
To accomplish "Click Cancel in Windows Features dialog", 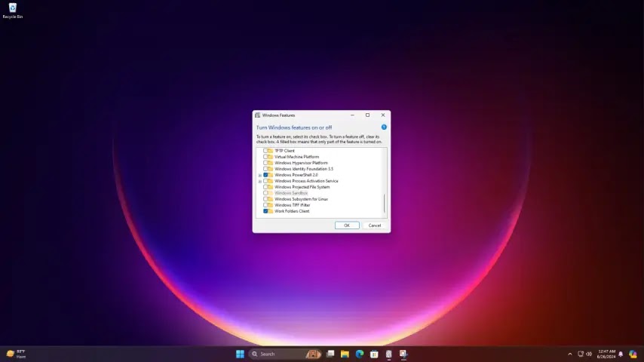I will click(375, 225).
